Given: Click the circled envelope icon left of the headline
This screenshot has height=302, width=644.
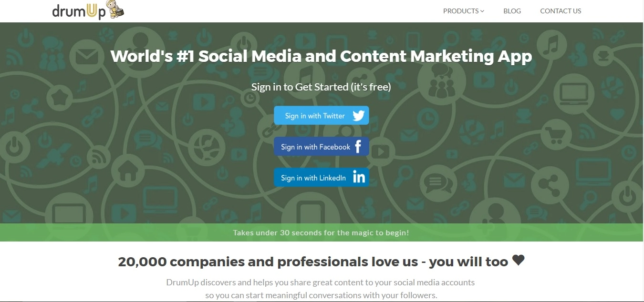Looking at the screenshot, I should point(86,57).
